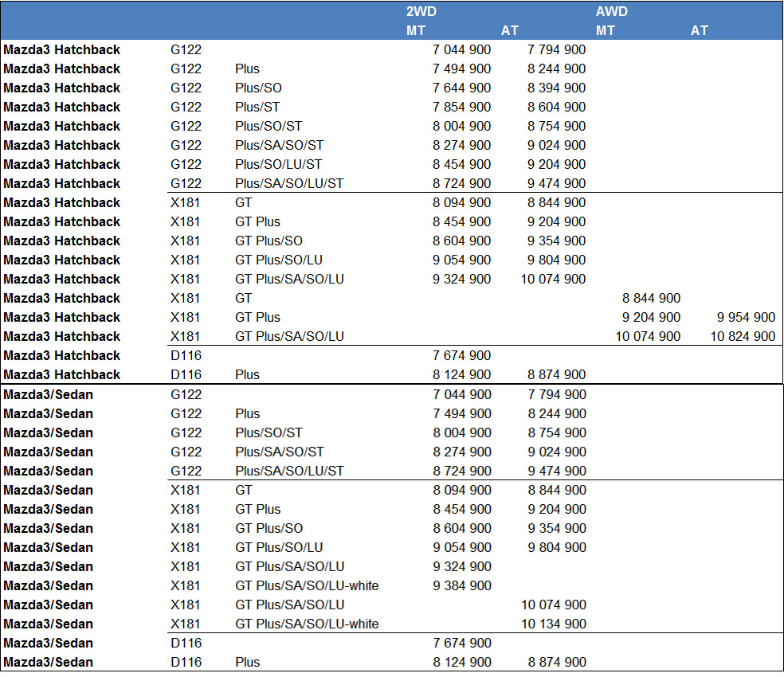Select Sedan Plus/SA/SO/ST AT price 9 024 900
The width and height of the screenshot is (784, 677).
(x=557, y=452)
